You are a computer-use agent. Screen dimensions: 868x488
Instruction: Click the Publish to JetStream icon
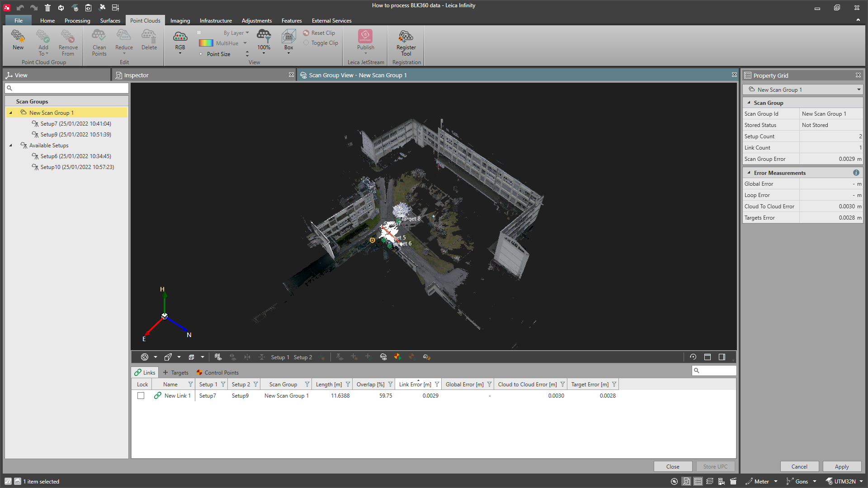(x=365, y=37)
